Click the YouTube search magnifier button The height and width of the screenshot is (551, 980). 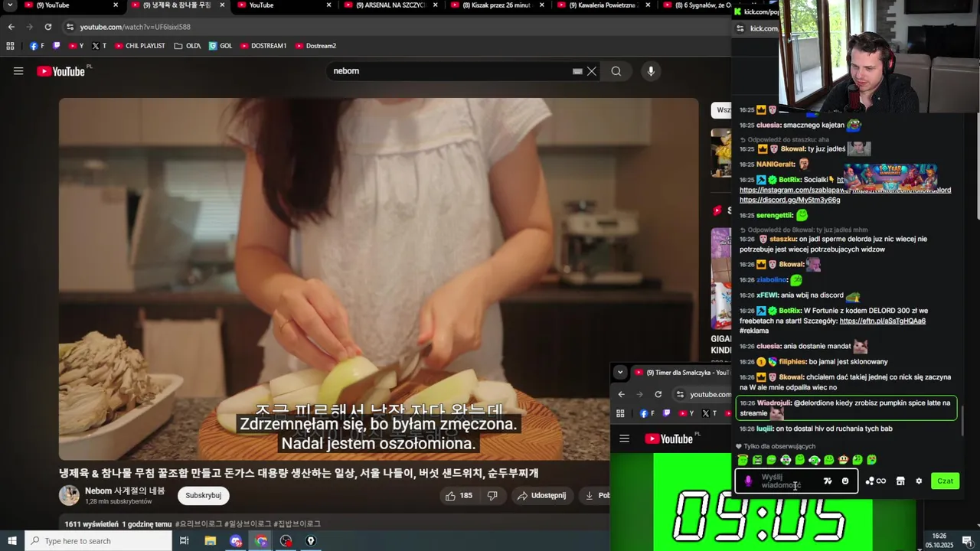[616, 71]
